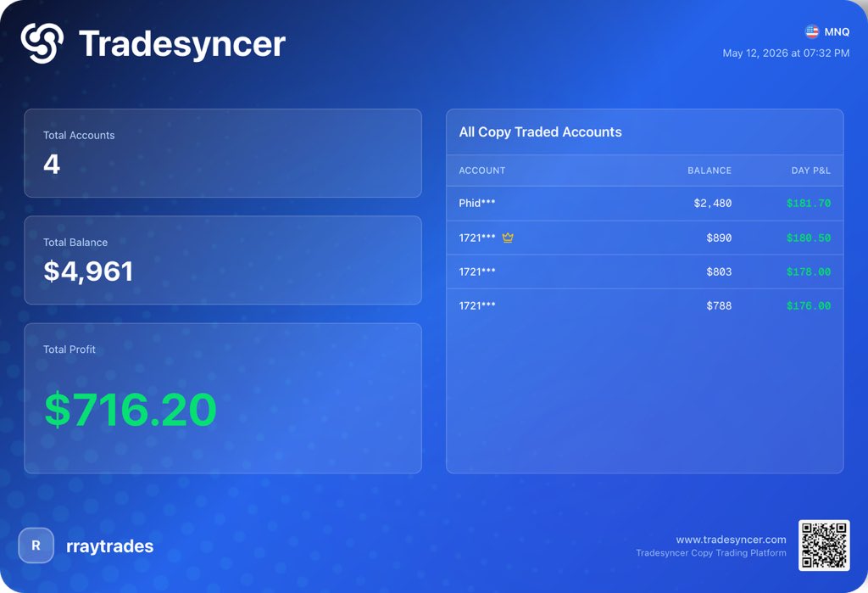The image size is (868, 593).
Task: Click the gold crown icon next to 1721***
Action: coord(508,238)
